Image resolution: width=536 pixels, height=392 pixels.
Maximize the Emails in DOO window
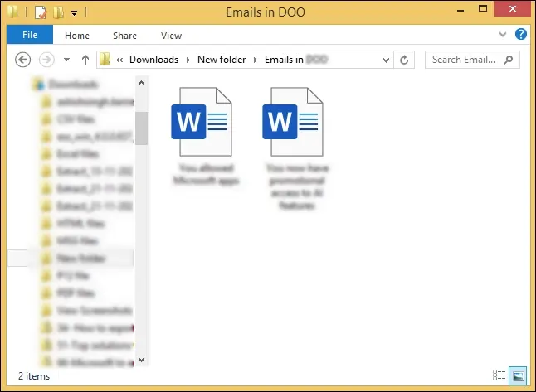(x=483, y=9)
